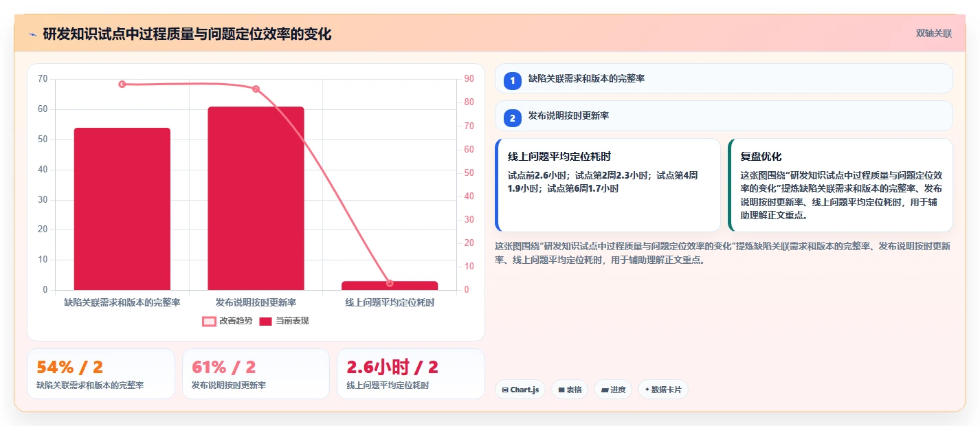Click the 进度 tag
This screenshot has width=980, height=426.
613,390
